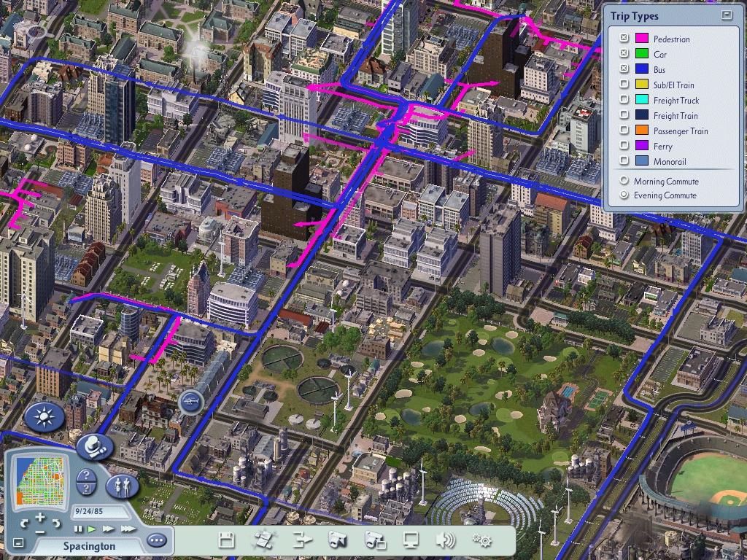
Task: Pause the simulation
Action: click(x=78, y=529)
